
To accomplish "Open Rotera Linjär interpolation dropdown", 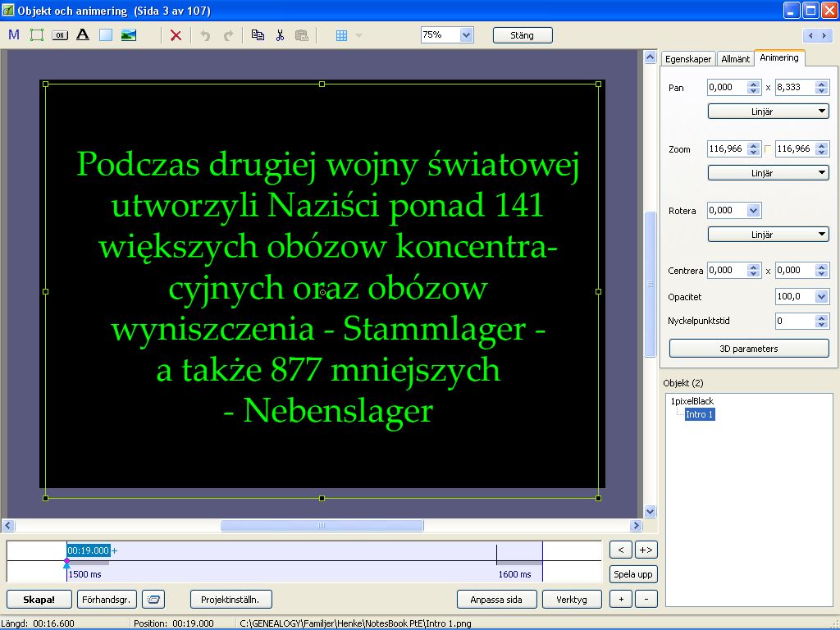I will click(768, 235).
